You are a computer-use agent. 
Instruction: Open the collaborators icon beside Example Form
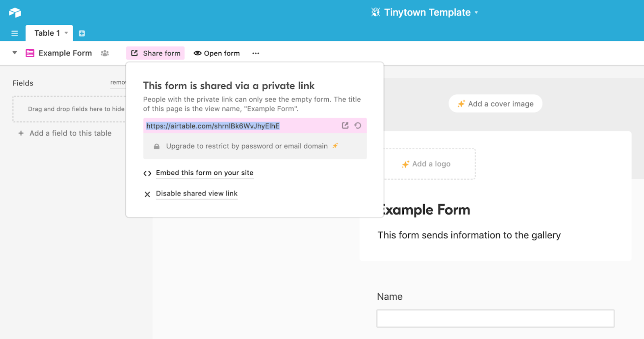tap(105, 53)
